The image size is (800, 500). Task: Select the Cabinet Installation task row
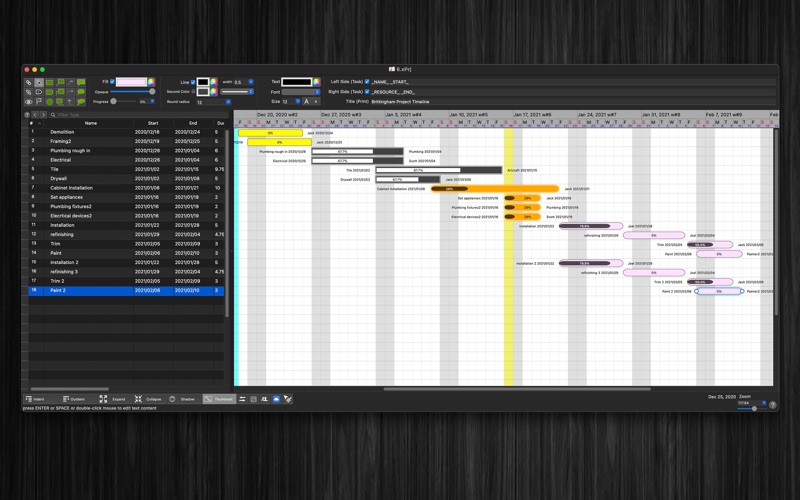tap(126, 188)
